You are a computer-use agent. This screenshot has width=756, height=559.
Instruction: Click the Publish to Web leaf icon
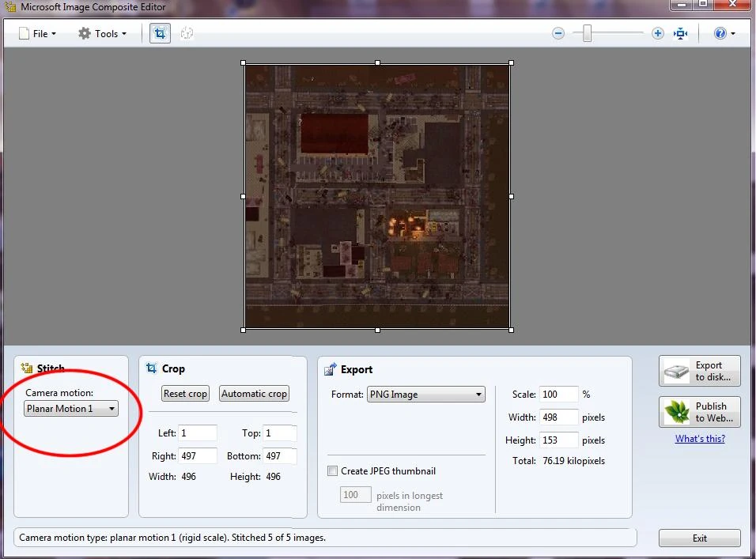pyautogui.click(x=676, y=411)
